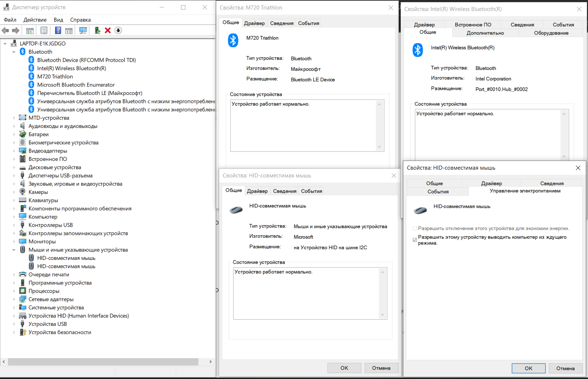
Task: Click right arrow of Device Manager horizontal scrollbar
Action: (x=210, y=362)
